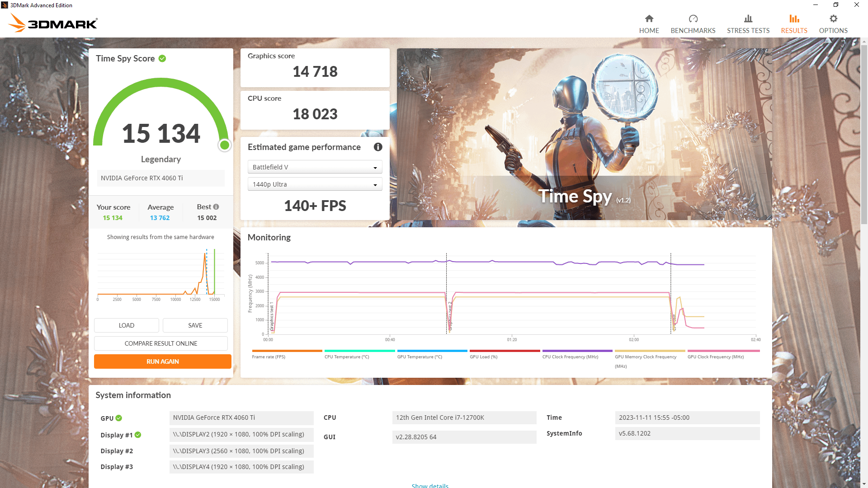Image resolution: width=868 pixels, height=488 pixels.
Task: Click the \\.\DISPLAY4 field
Action: (241, 467)
